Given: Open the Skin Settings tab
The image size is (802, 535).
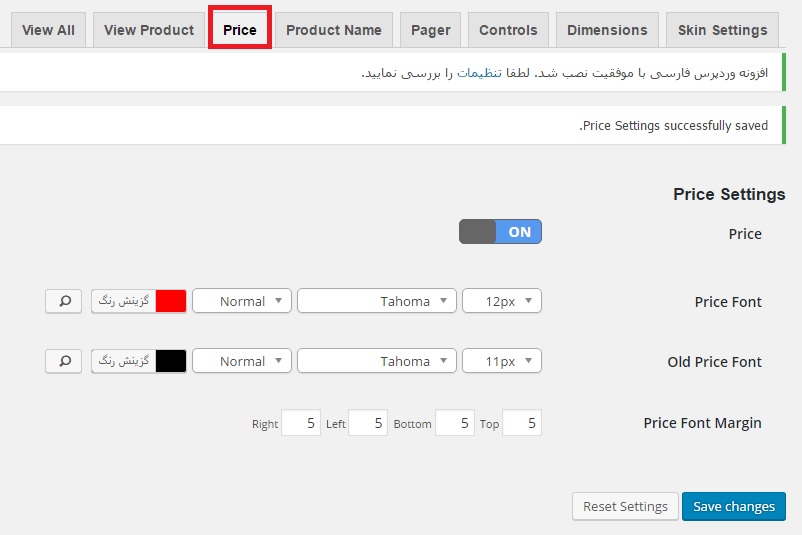Looking at the screenshot, I should pyautogui.click(x=723, y=30).
